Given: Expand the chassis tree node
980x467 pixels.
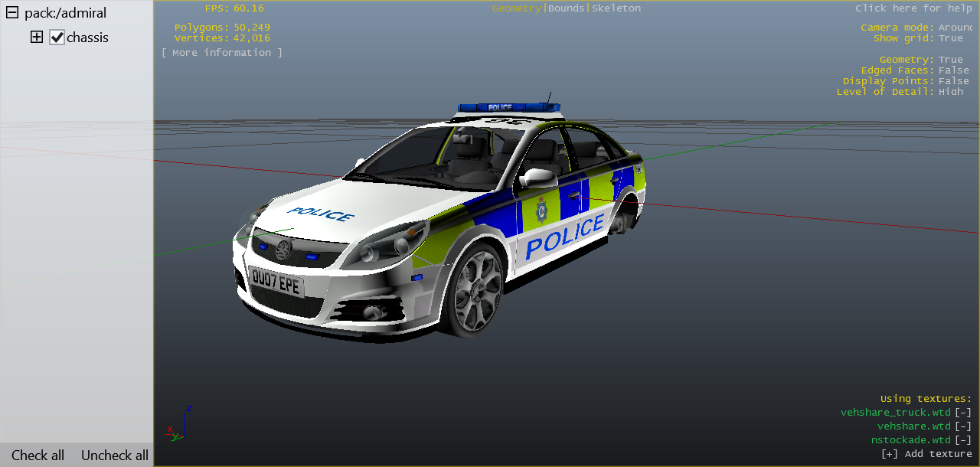Looking at the screenshot, I should (x=37, y=37).
